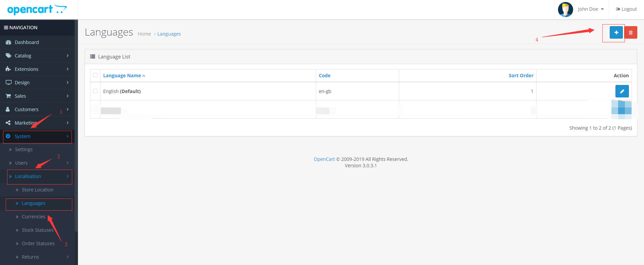
Task: Expand Customers menu chevron
Action: tap(68, 109)
